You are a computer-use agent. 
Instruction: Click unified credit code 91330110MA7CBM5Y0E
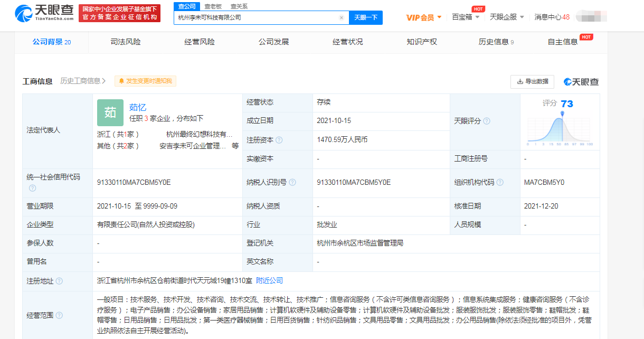coord(134,182)
